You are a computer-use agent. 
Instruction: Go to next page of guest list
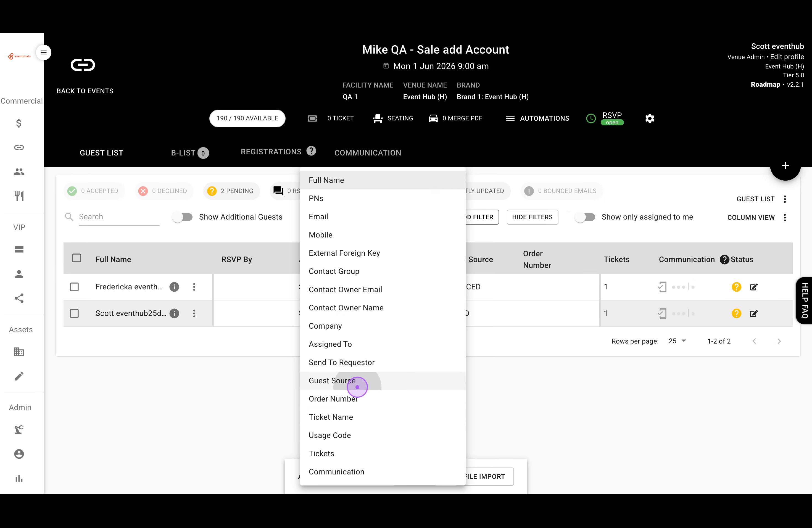tap(779, 341)
